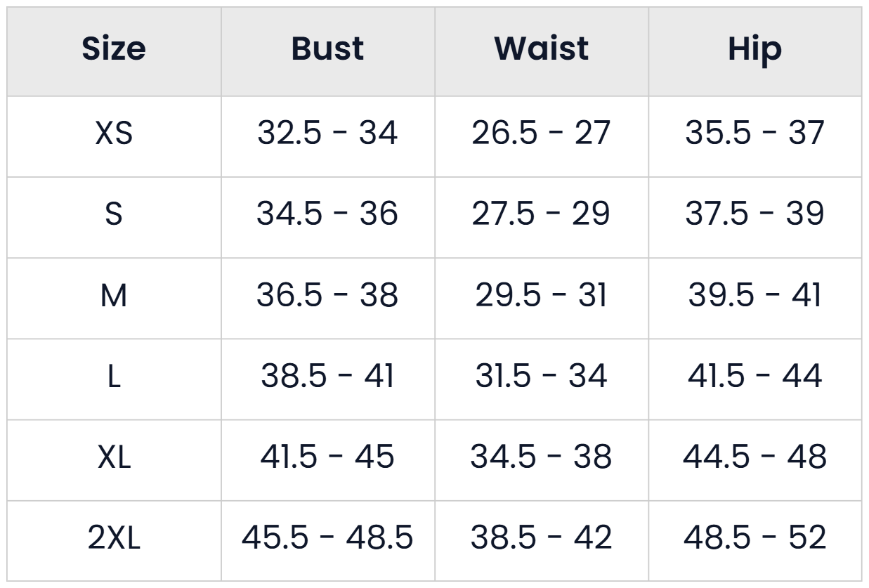Click the Bust column header

tap(327, 49)
